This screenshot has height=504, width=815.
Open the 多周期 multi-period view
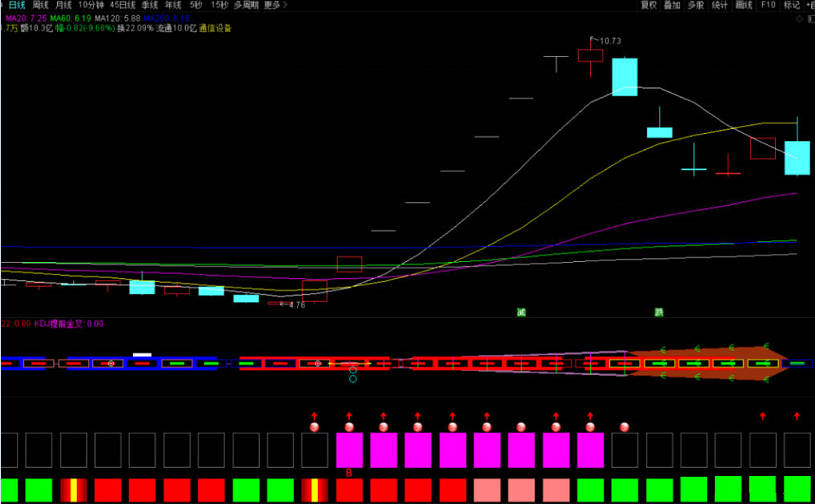click(x=246, y=5)
